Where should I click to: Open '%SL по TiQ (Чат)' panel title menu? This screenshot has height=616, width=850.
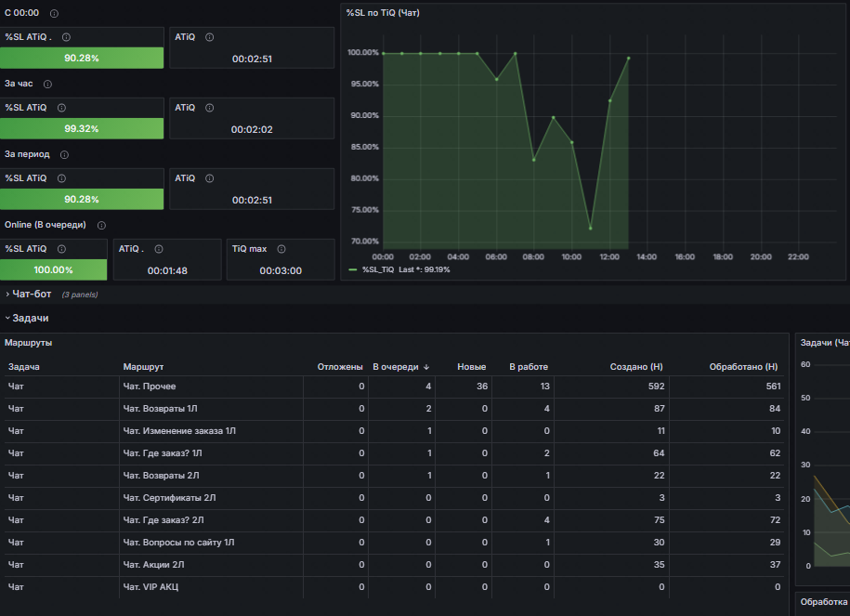pos(383,12)
